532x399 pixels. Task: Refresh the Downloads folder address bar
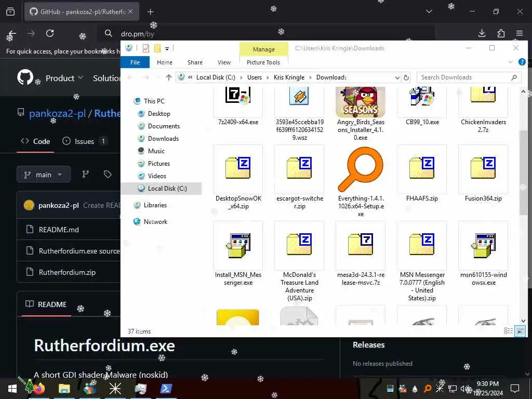tap(406, 78)
